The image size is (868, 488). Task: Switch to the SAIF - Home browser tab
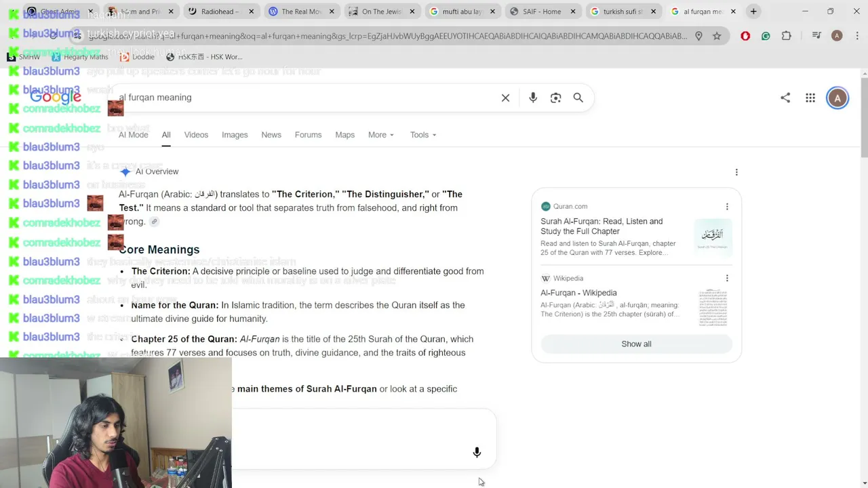[542, 12]
